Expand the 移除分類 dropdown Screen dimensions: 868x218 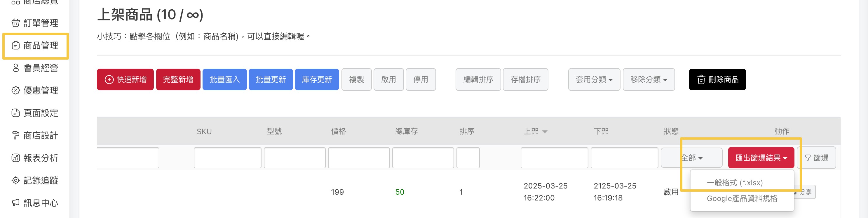649,80
